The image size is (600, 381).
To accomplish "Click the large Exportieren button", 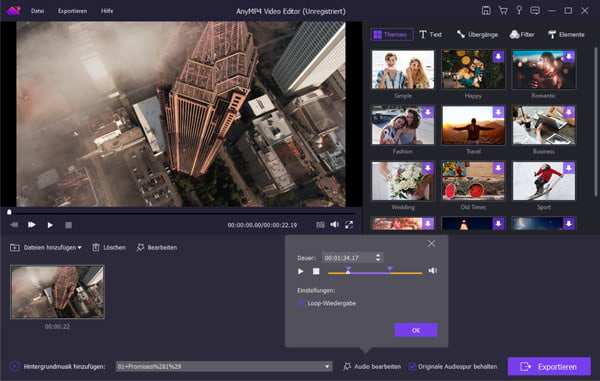I will coord(549,366).
